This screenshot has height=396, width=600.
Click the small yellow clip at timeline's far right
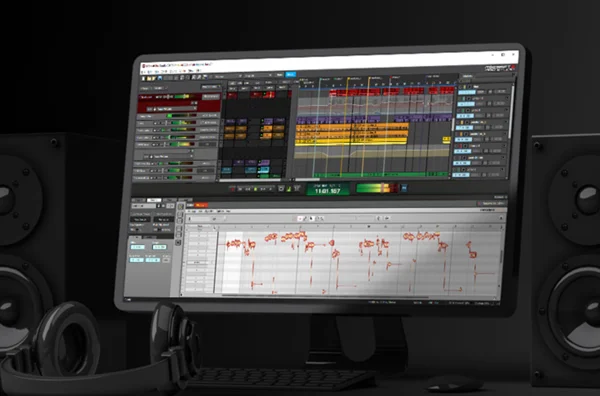[x=446, y=140]
